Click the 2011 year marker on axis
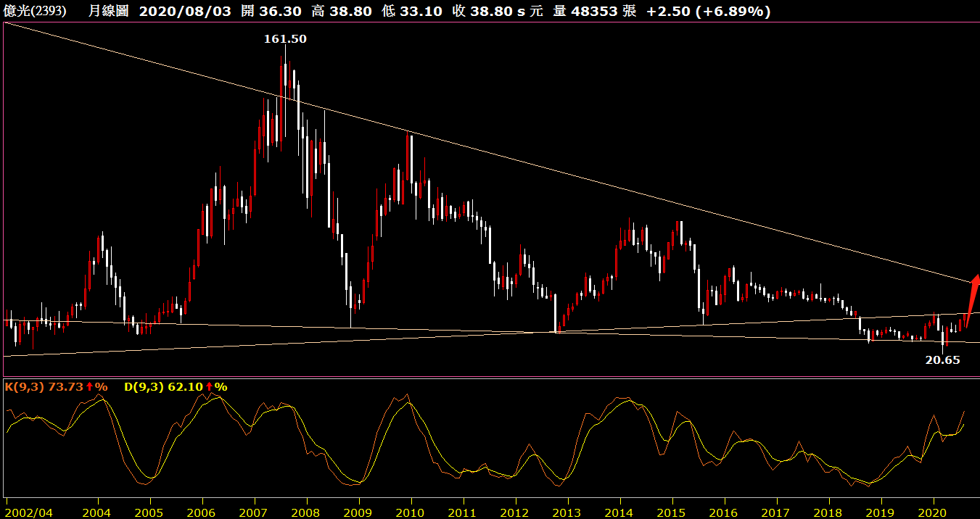This screenshot has height=519, width=980. (x=463, y=510)
